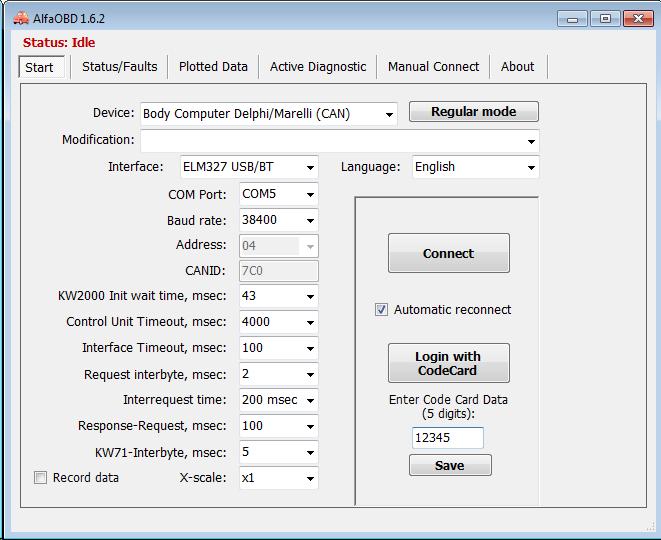Open the COM Port dropdown
661x540 pixels.
(x=310, y=195)
